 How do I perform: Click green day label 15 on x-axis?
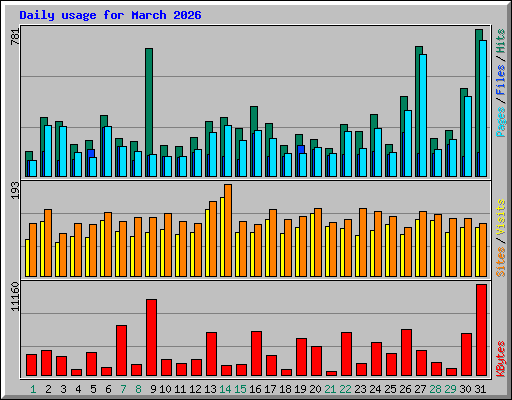click(240, 389)
